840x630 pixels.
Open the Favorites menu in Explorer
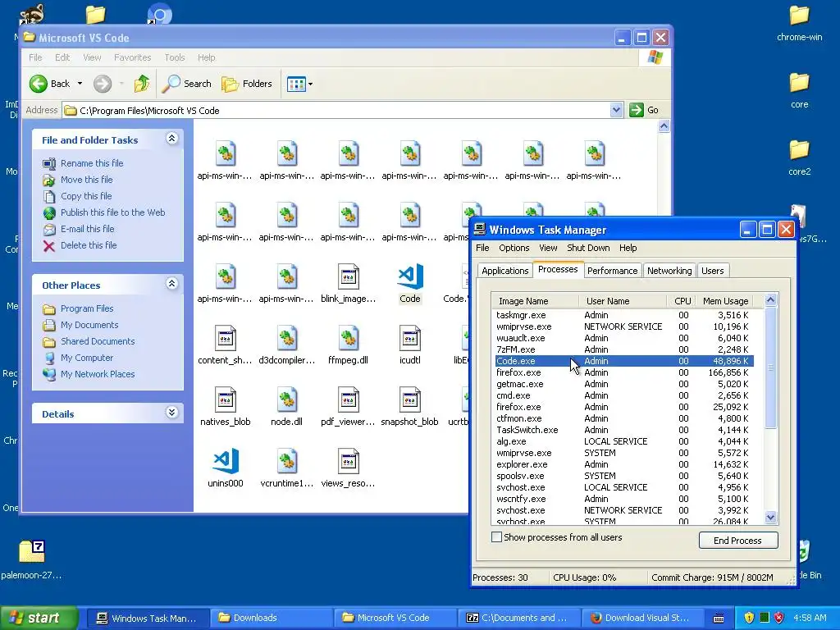click(132, 57)
